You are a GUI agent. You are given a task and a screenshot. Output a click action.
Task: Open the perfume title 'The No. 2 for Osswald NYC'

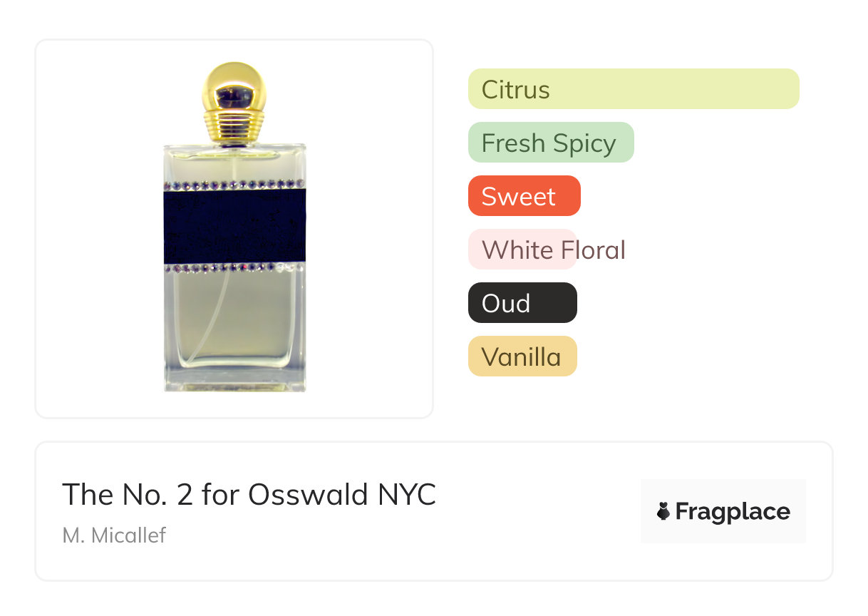tap(249, 494)
